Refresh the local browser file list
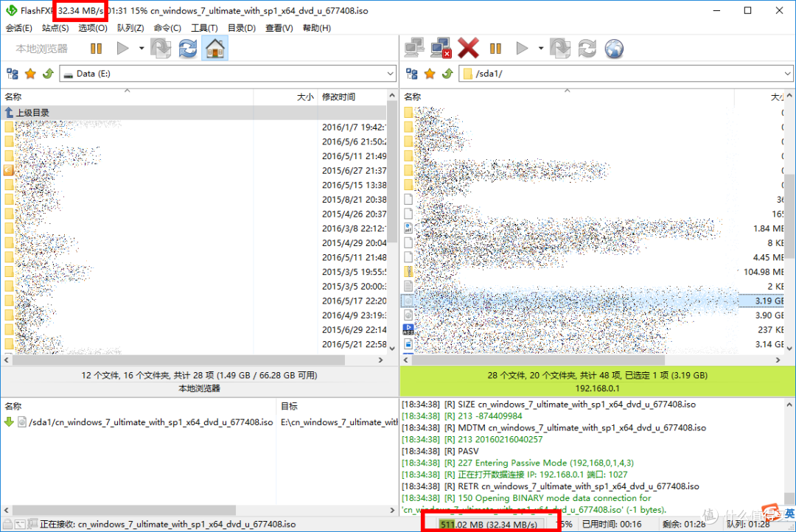Viewport: 796px width, 532px height. click(x=188, y=49)
